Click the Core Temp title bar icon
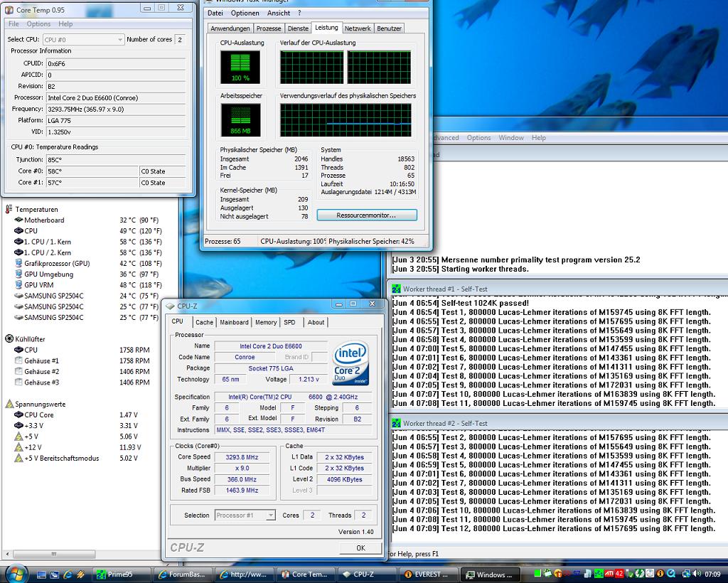 coord(9,10)
